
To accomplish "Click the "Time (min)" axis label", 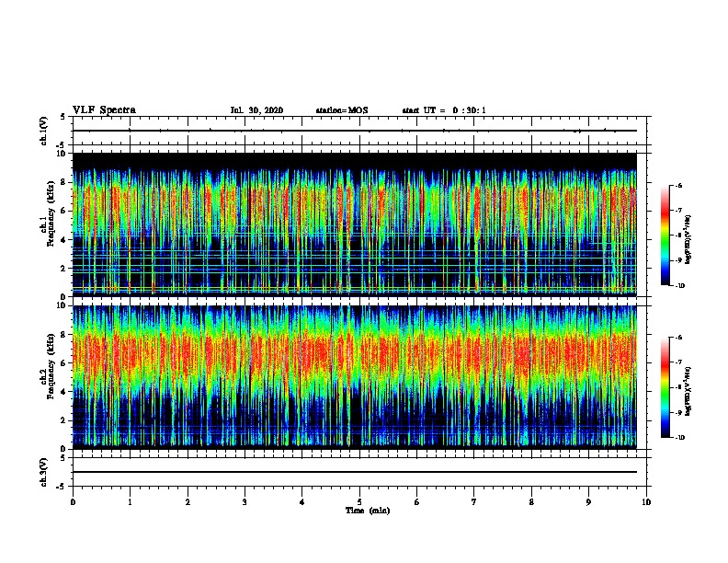I will click(x=368, y=511).
